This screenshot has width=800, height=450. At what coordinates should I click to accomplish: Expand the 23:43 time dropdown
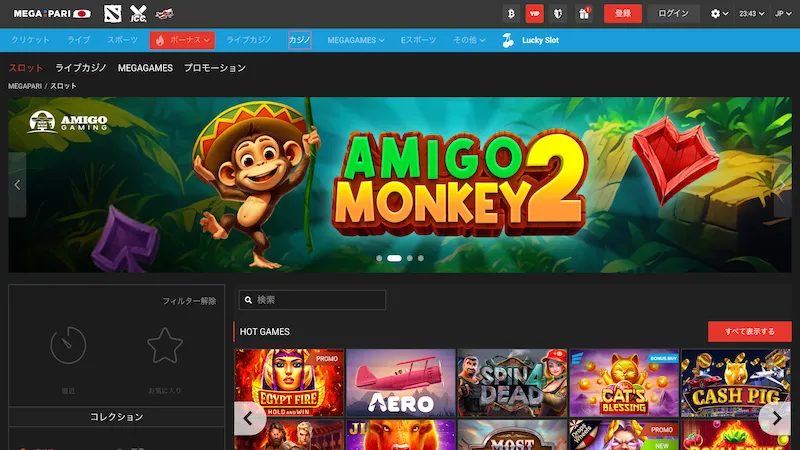tap(752, 14)
